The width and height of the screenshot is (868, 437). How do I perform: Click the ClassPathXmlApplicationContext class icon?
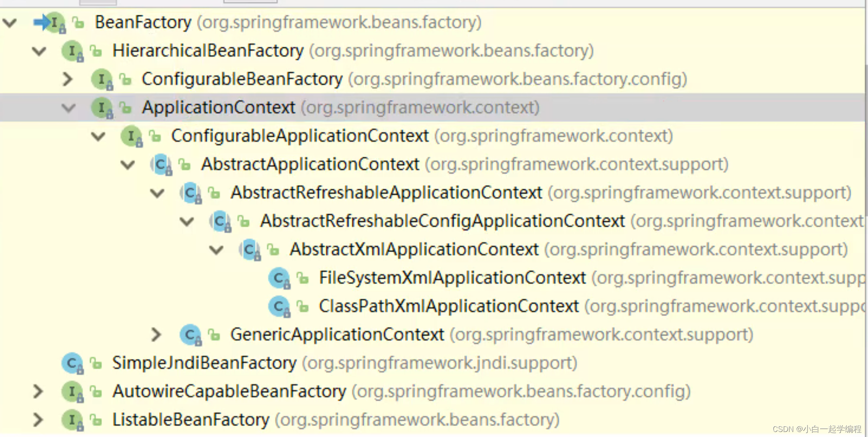pos(279,307)
